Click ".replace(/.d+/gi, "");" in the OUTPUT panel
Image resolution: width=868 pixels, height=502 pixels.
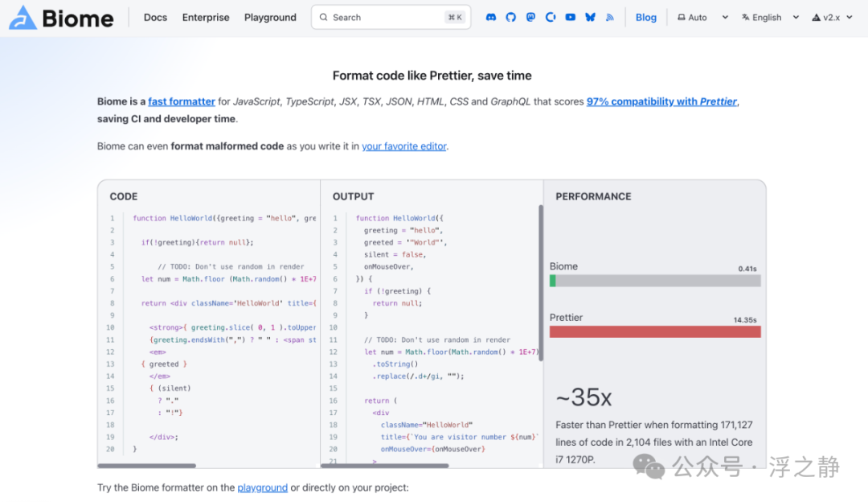[x=419, y=376]
